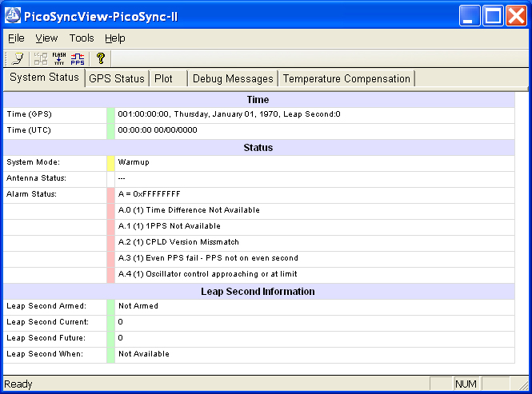Click the NUM indicator in status bar
The width and height of the screenshot is (532, 394).
click(466, 384)
